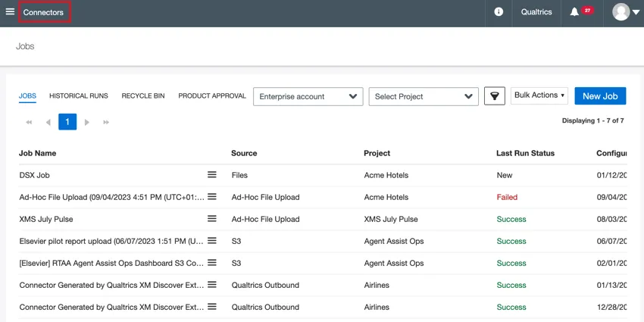Screen dimensions: 644x322
Task: Switch to the Recycle Bin tab
Action: click(x=143, y=96)
